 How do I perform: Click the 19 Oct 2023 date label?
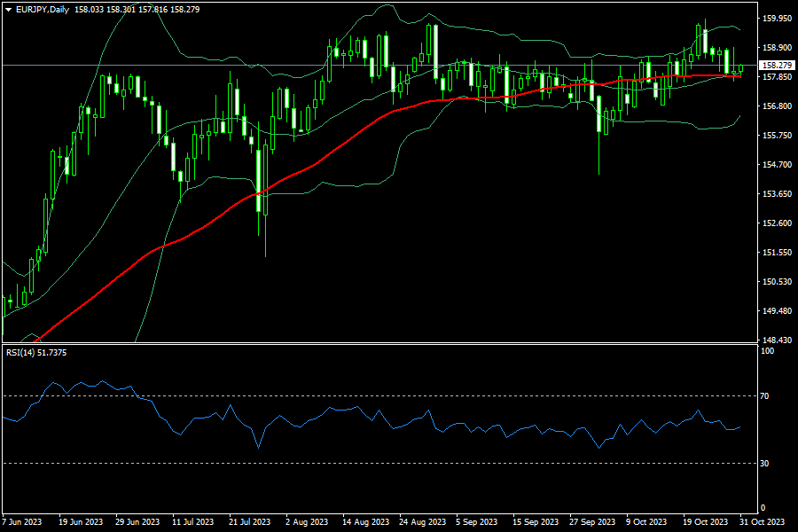coord(706,522)
